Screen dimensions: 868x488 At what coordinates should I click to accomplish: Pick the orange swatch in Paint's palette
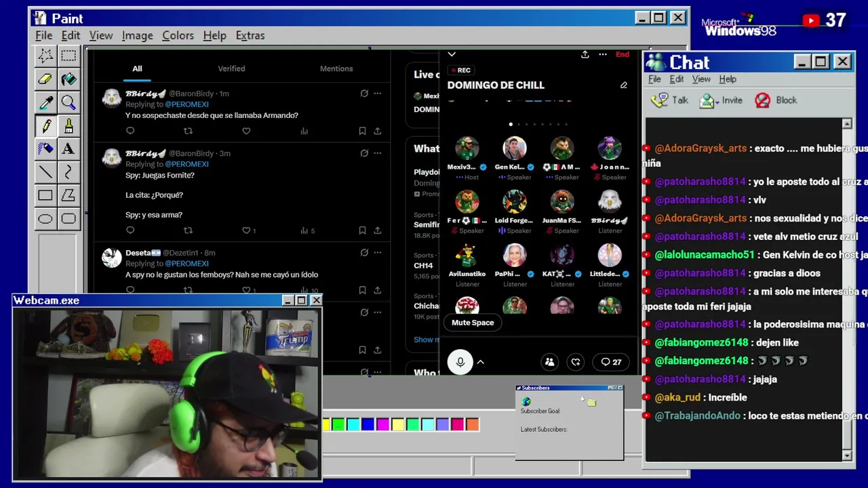point(473,425)
